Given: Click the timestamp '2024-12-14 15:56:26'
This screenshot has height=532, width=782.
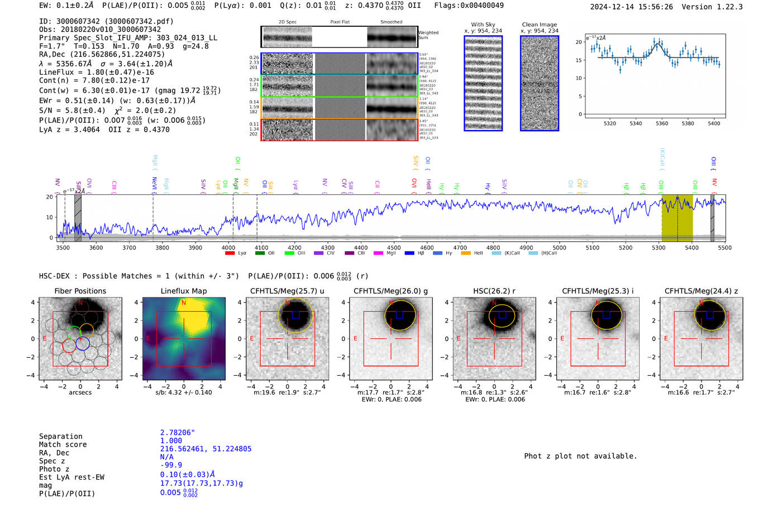Looking at the screenshot, I should coord(631,7).
